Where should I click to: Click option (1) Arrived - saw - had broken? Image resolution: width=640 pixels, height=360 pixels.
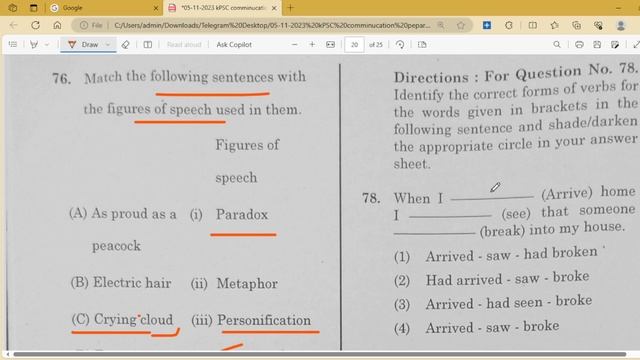[496, 255]
